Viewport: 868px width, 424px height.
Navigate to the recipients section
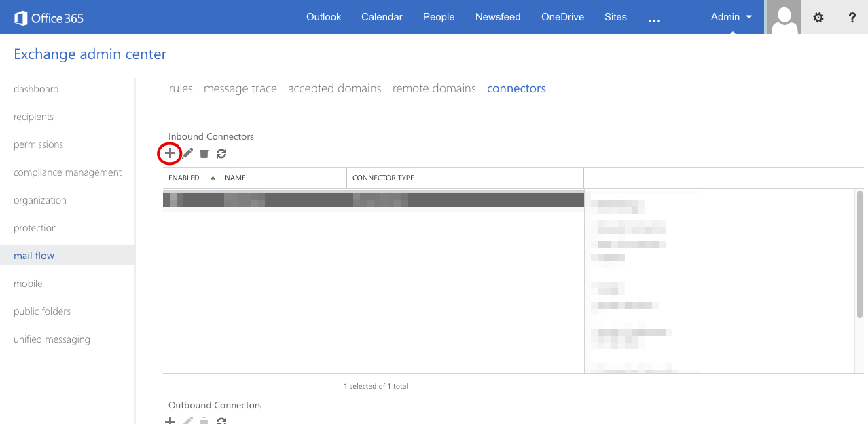(33, 117)
